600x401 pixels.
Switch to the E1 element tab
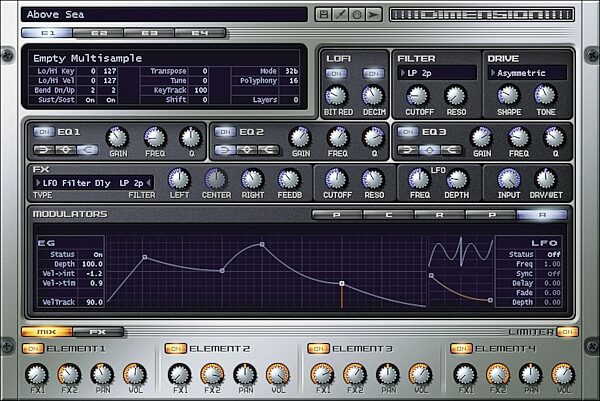point(47,33)
